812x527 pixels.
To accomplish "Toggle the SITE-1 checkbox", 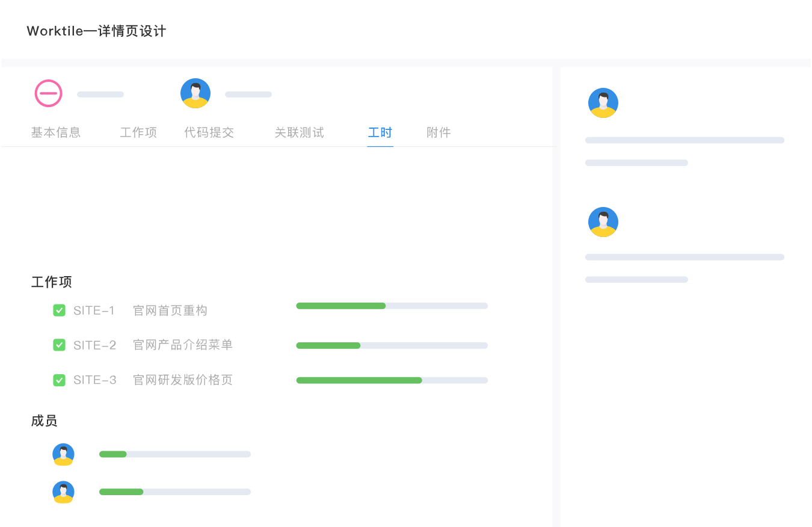I will 59,310.
